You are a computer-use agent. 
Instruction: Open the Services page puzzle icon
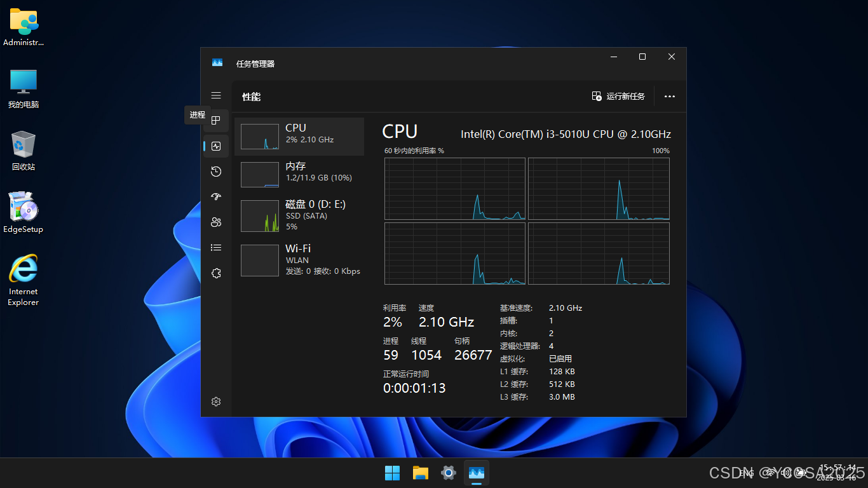(216, 273)
